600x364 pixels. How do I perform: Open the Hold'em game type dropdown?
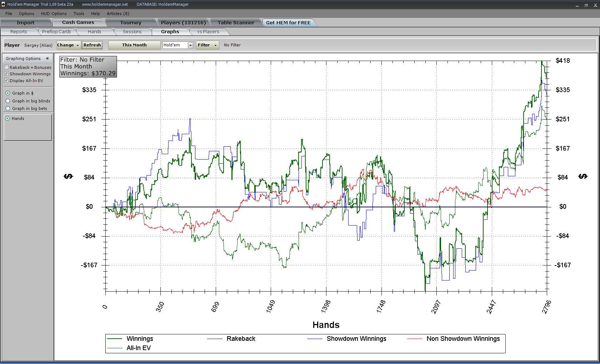point(190,45)
